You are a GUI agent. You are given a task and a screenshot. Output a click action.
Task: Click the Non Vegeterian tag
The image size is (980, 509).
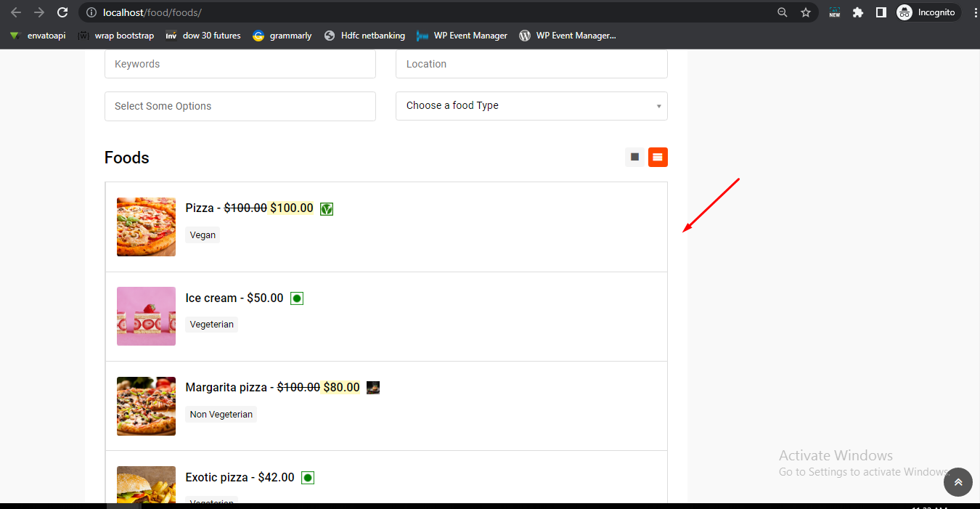click(221, 414)
